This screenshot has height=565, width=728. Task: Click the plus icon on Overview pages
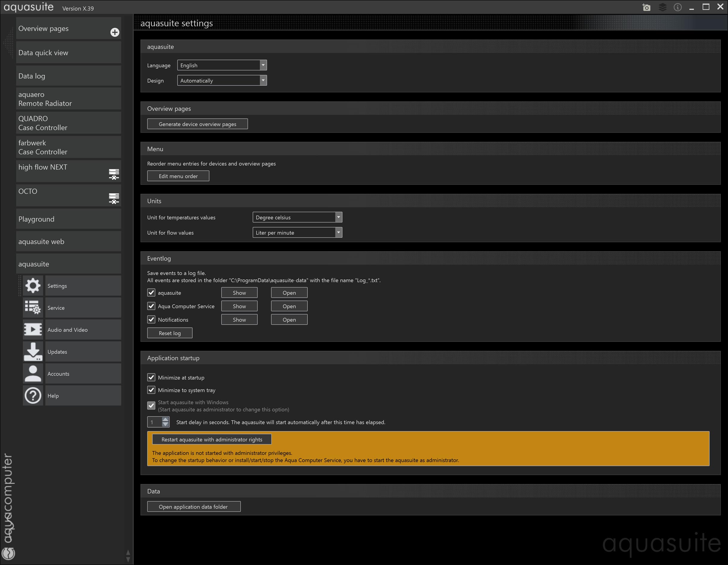115,32
